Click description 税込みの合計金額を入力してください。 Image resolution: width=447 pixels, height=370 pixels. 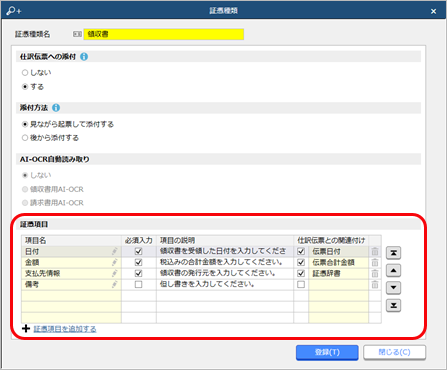pos(225,262)
